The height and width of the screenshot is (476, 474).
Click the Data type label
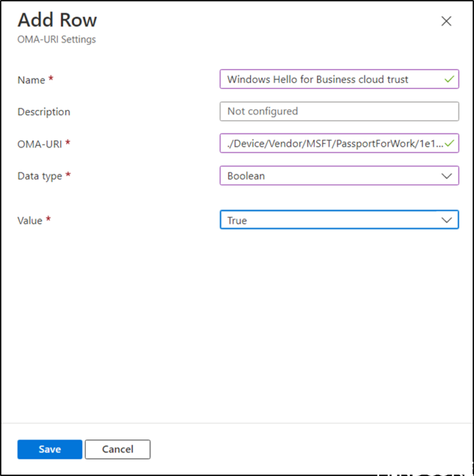[39, 176]
